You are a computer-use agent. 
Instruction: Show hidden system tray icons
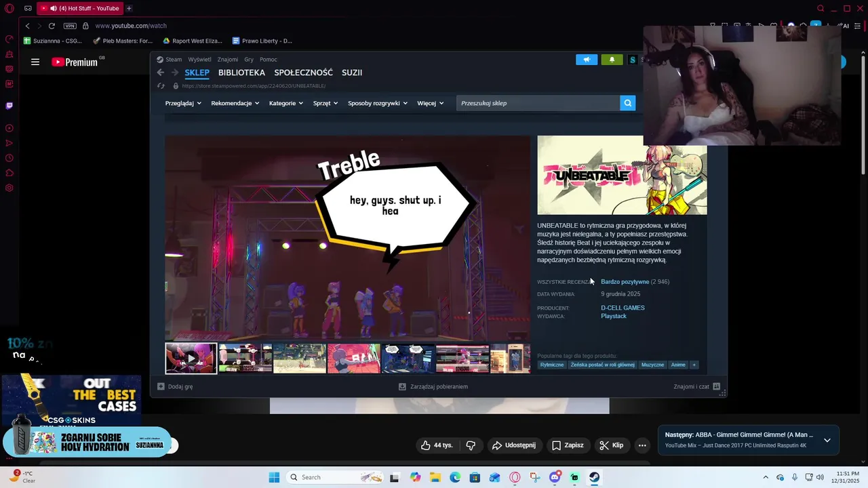point(766,477)
